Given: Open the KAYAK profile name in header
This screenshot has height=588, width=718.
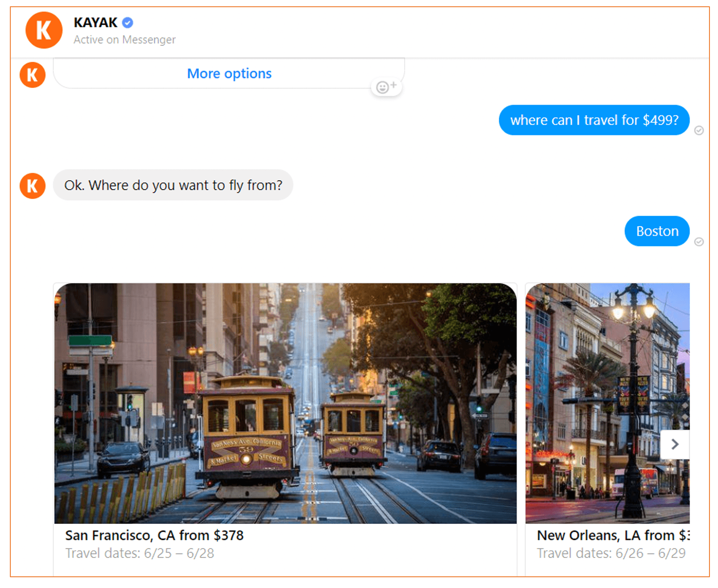Looking at the screenshot, I should (x=95, y=22).
